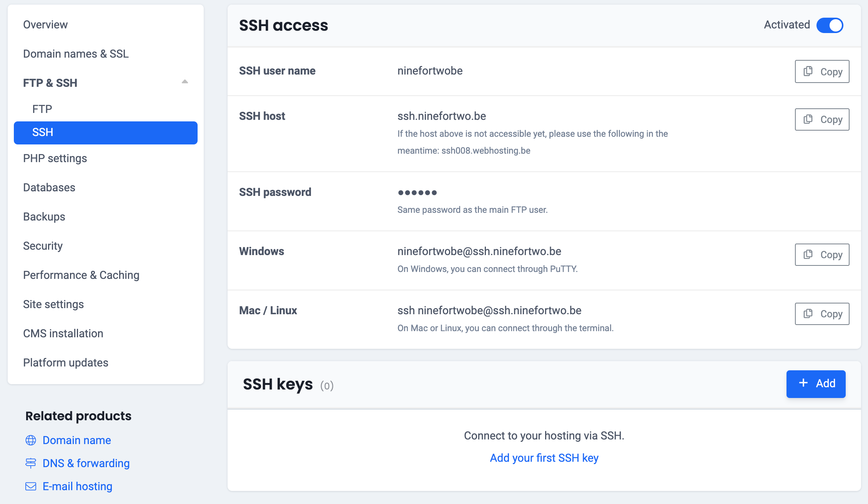Copy the Mac / Linux SSH command

(x=821, y=313)
